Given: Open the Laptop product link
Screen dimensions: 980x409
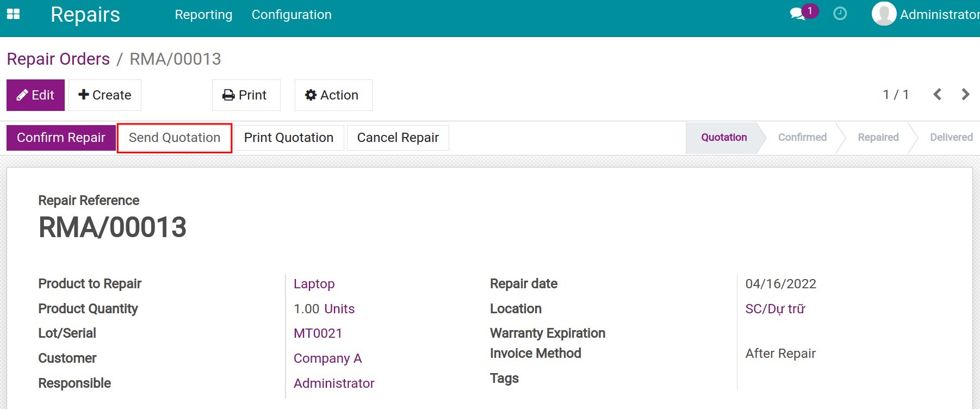Looking at the screenshot, I should (314, 284).
